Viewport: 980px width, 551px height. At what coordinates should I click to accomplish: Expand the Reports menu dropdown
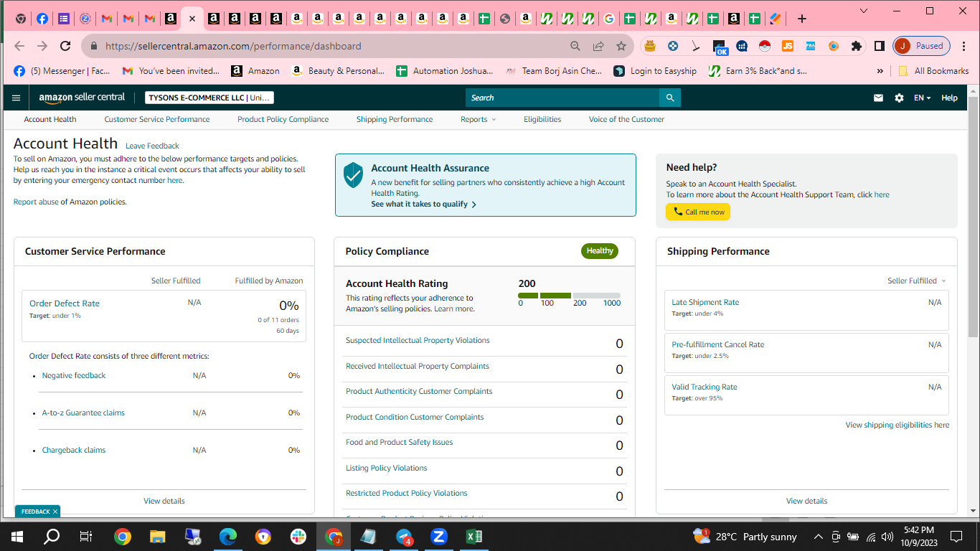click(x=478, y=119)
